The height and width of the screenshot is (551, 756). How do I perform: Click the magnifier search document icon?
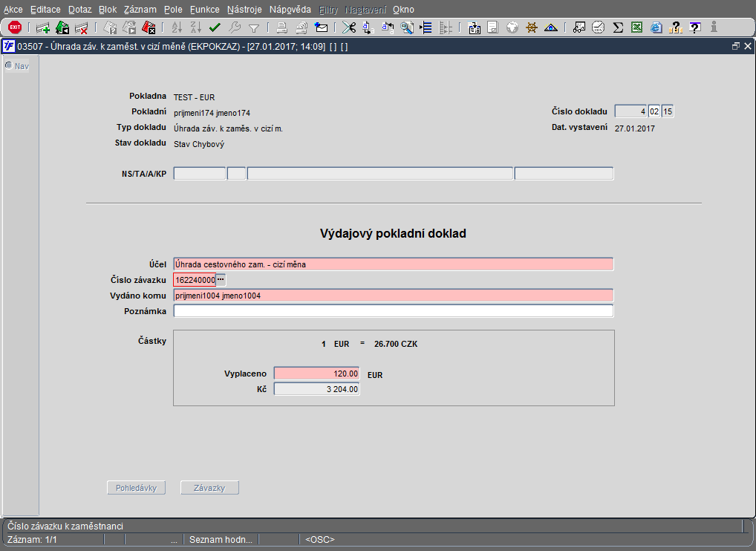[x=407, y=27]
